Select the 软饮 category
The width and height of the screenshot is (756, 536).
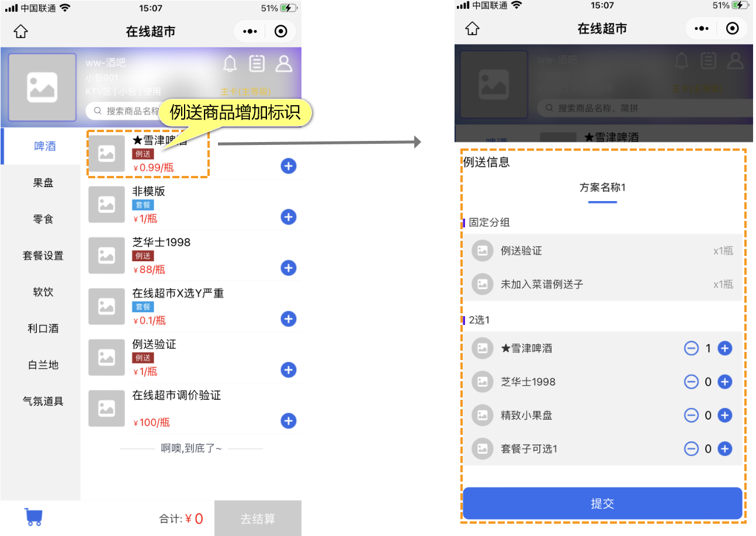click(x=43, y=292)
